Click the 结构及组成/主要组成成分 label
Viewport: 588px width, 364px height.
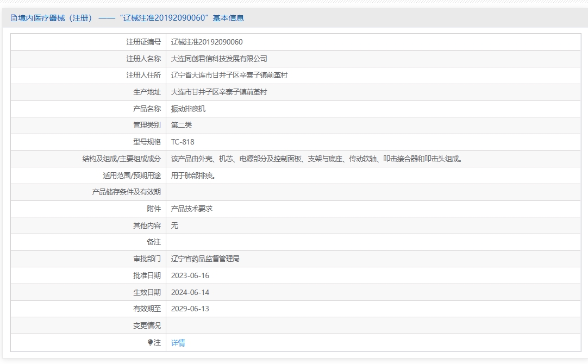[122, 159]
